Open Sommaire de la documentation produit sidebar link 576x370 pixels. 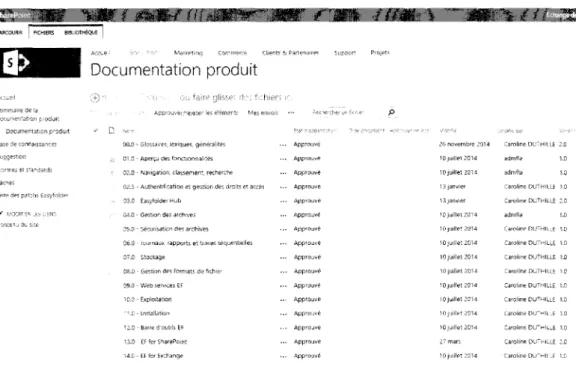[x=29, y=114]
